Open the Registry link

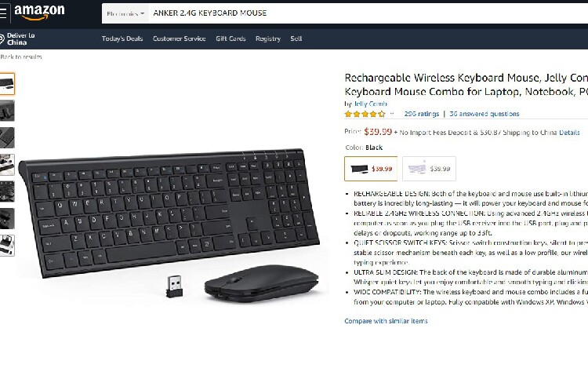[x=268, y=38]
